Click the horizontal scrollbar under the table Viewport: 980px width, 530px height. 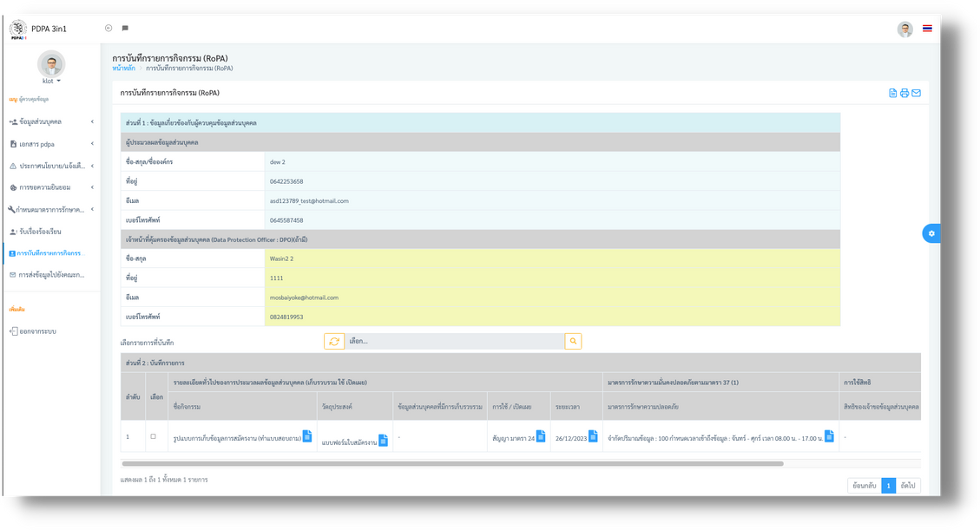coord(452,464)
